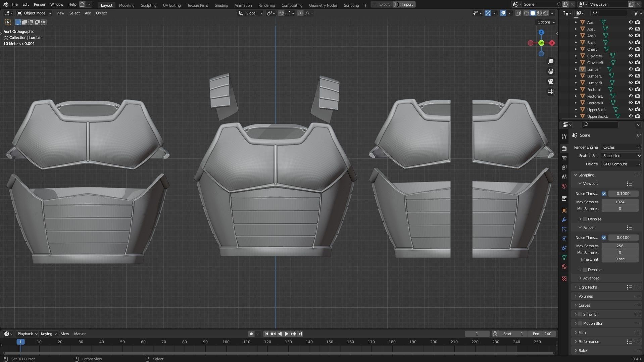Open the Modifier properties wrench icon
Screen dimensions: 644x362
(564, 220)
